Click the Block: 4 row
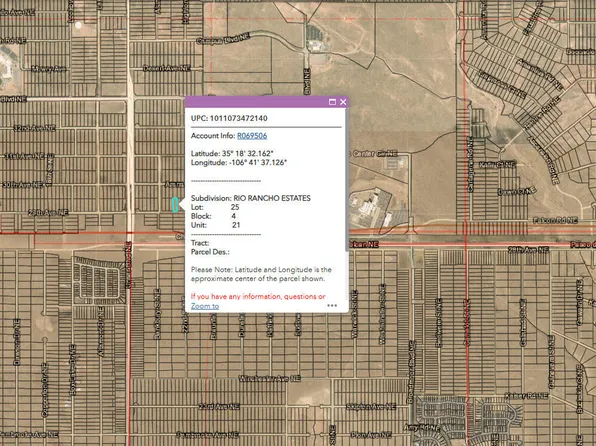The image size is (596, 446). 213,216
